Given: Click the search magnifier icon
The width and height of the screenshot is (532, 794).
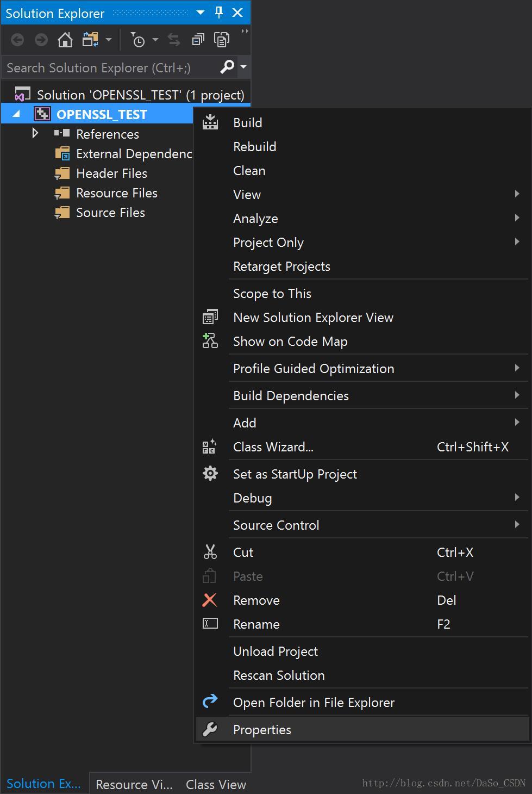Looking at the screenshot, I should point(227,67).
